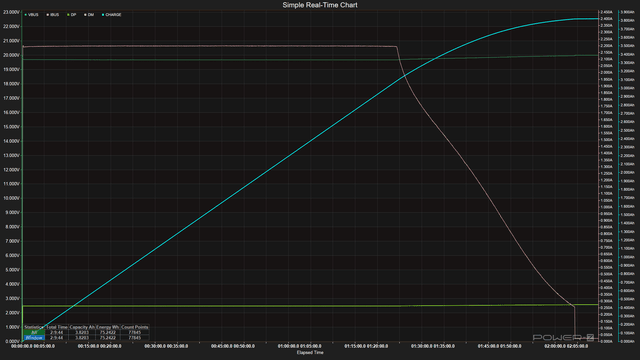The height and width of the screenshot is (360, 640).
Task: Toggle the DP series in the legend
Action: tap(72, 15)
